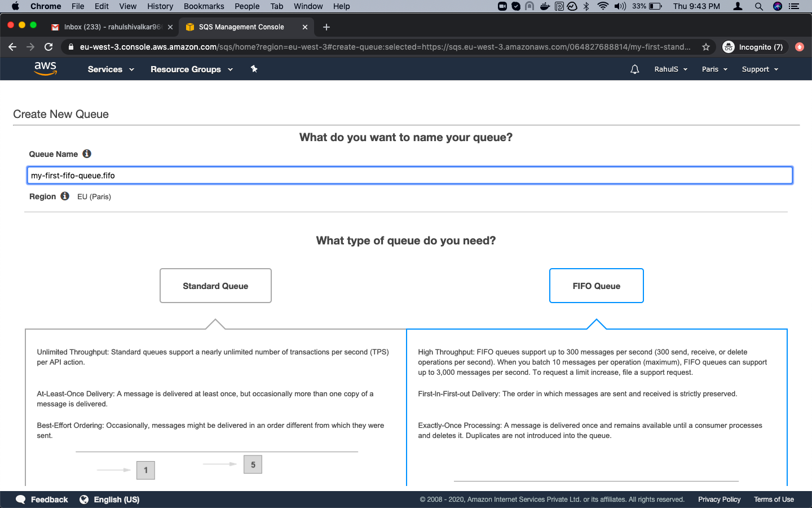Click the Feedback speech bubble icon
This screenshot has height=508, width=812.
(x=21, y=500)
